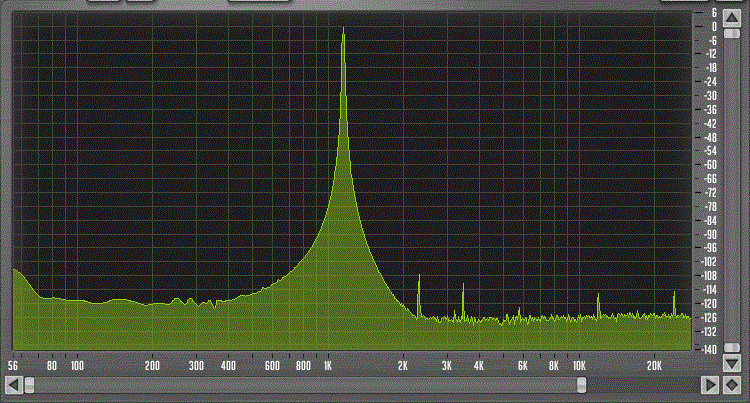Screen dimensions: 750x403
Task: Click the 8K frequency axis label
Action: tap(553, 366)
